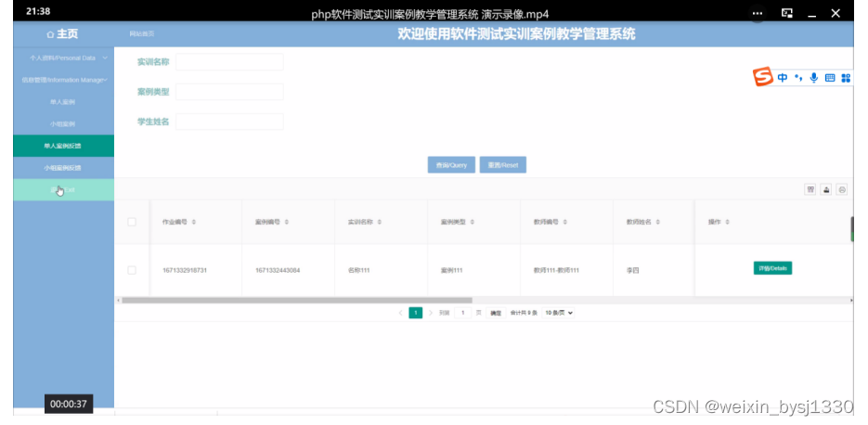868x425 pixels.
Task: Sort by 案例类型 column arrows
Action: [473, 222]
